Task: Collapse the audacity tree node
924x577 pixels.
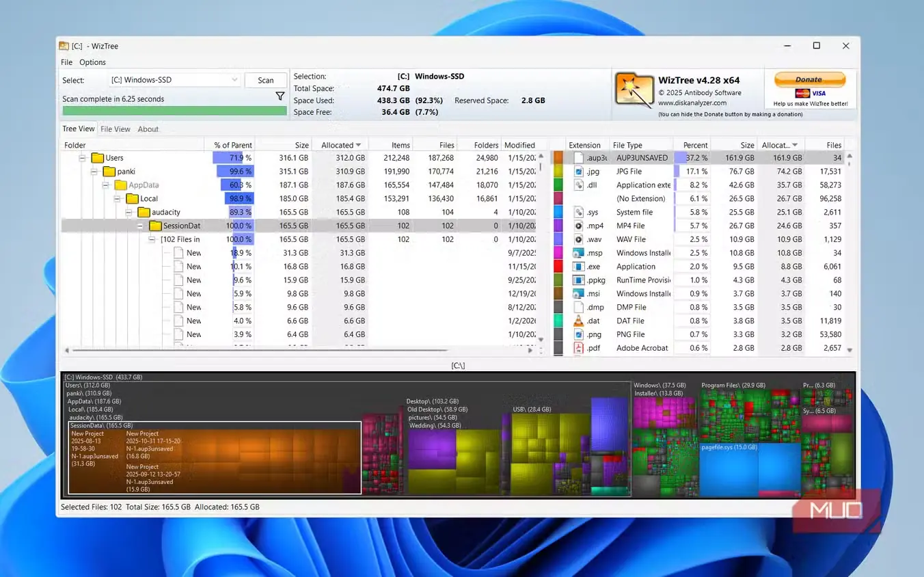Action: (129, 213)
